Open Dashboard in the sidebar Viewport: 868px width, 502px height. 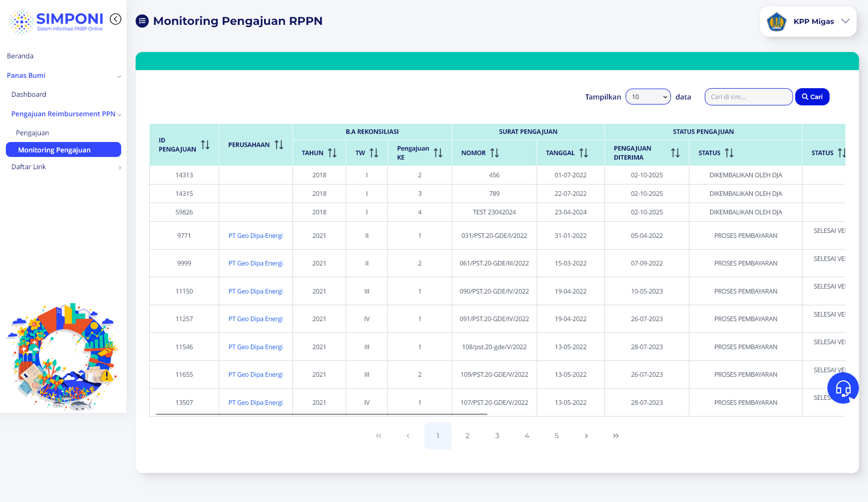point(29,95)
